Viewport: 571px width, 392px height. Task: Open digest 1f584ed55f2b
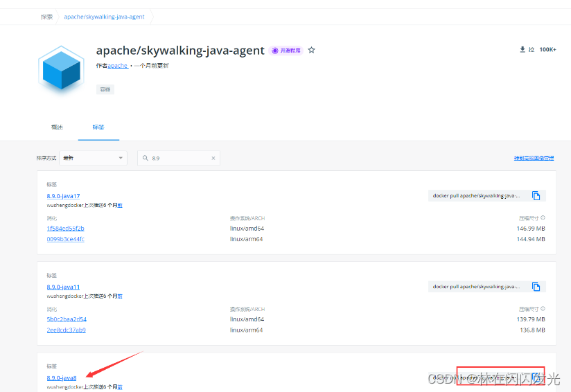pyautogui.click(x=66, y=229)
